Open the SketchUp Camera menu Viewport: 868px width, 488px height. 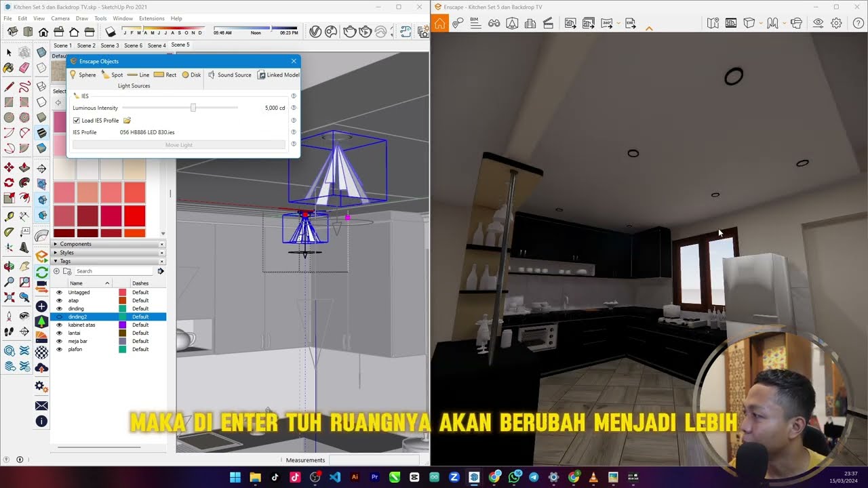click(60, 18)
